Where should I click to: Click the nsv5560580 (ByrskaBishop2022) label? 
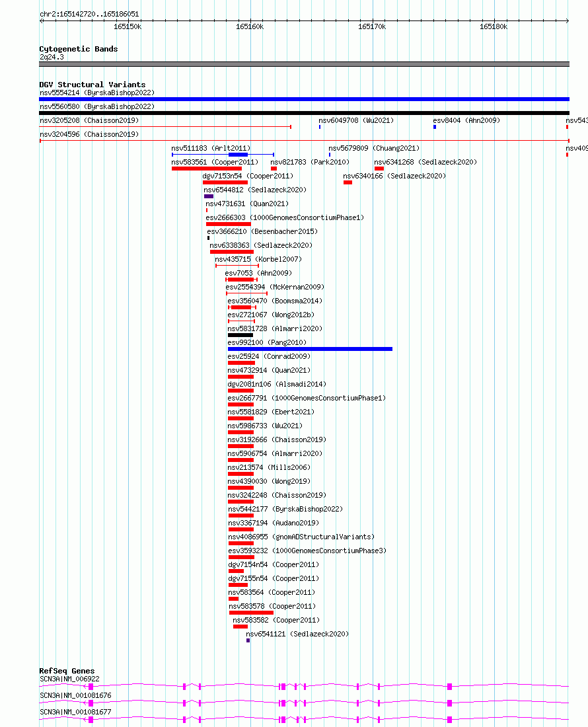point(97,106)
